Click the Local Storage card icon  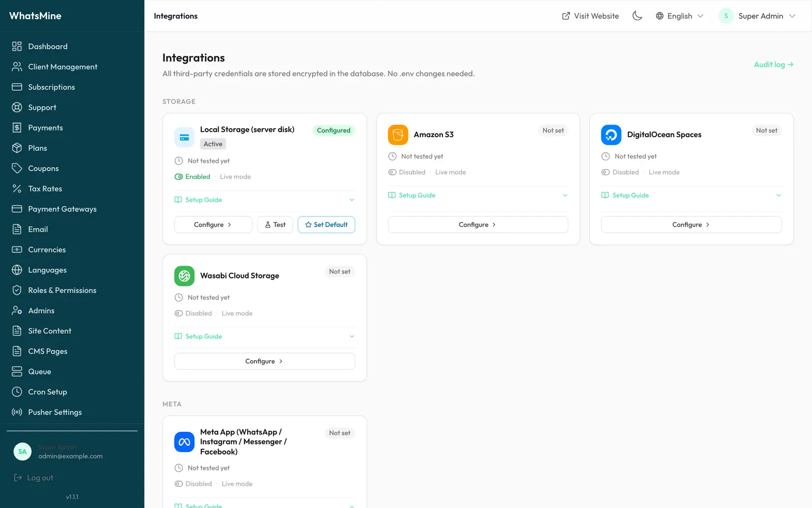[184, 137]
